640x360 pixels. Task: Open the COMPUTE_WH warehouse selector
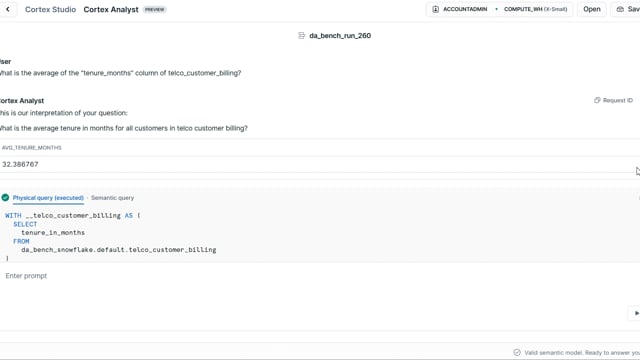[x=535, y=9]
